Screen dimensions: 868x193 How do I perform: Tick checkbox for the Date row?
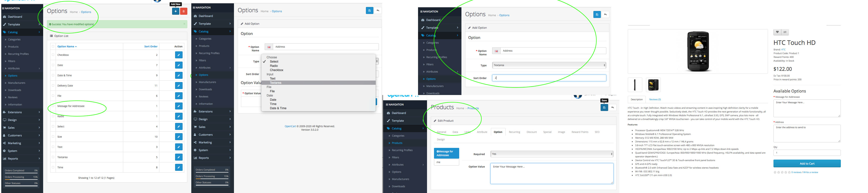(53, 65)
